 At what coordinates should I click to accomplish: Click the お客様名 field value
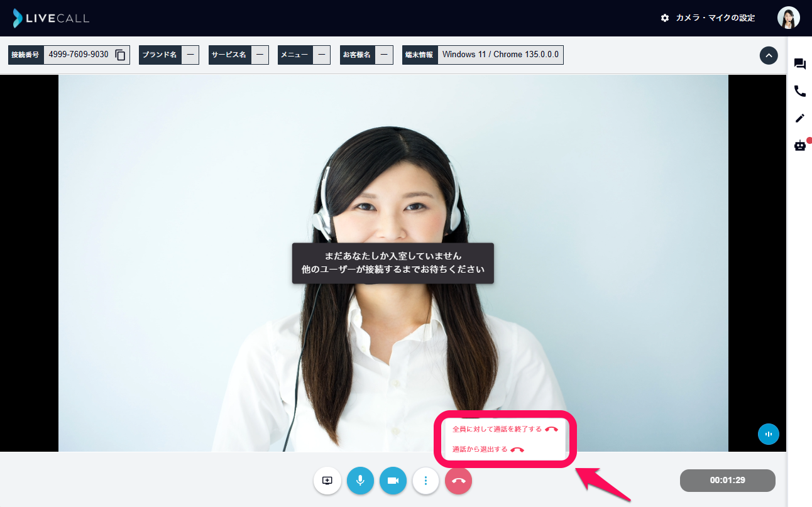point(384,55)
